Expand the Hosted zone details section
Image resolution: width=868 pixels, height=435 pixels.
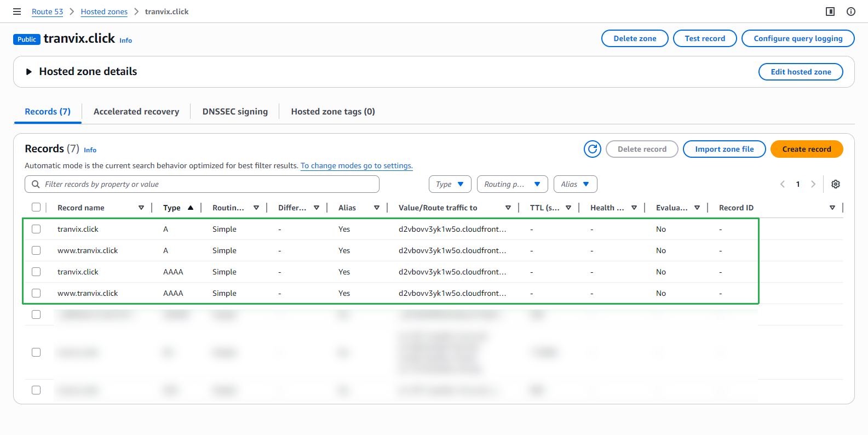point(29,72)
